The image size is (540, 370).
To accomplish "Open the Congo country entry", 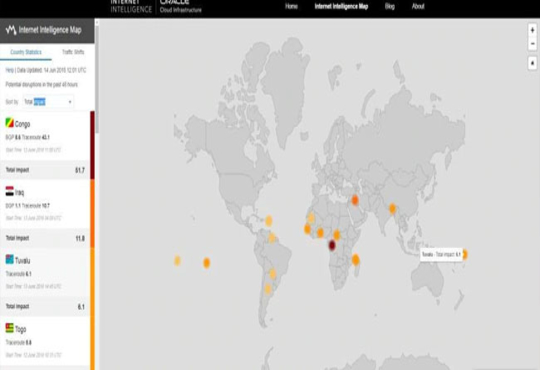I will coord(45,136).
